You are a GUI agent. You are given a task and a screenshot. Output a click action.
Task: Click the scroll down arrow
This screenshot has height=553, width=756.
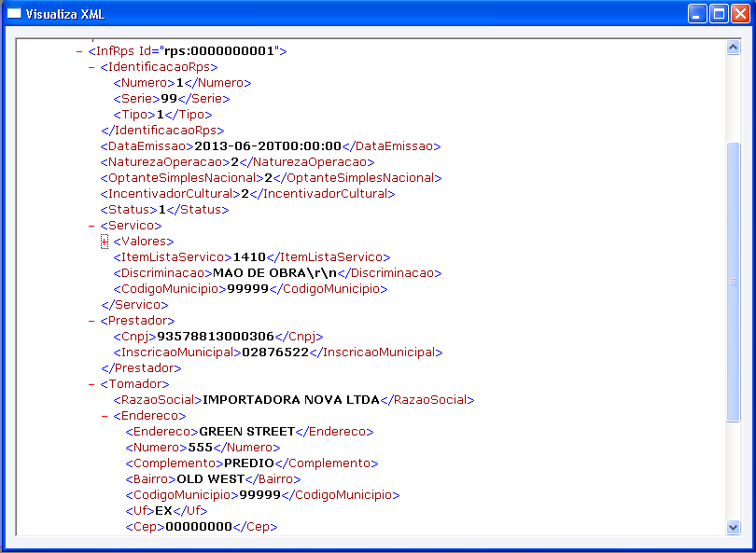(733, 527)
